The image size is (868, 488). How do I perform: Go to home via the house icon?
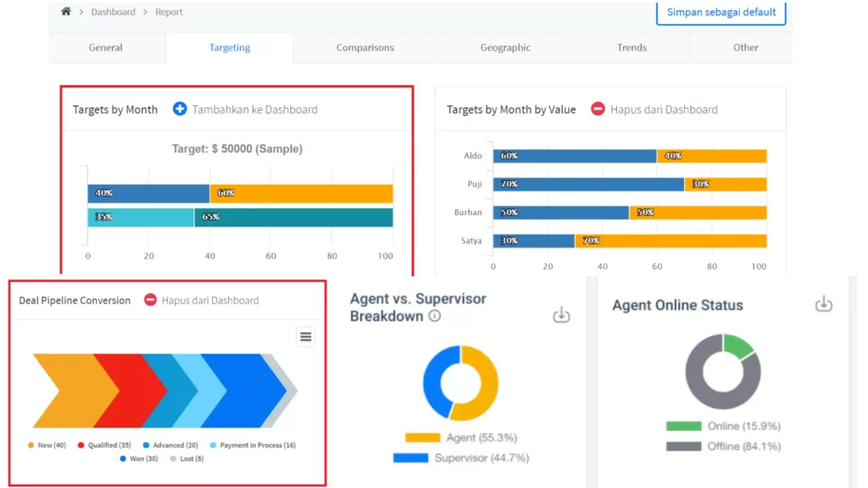pos(66,12)
